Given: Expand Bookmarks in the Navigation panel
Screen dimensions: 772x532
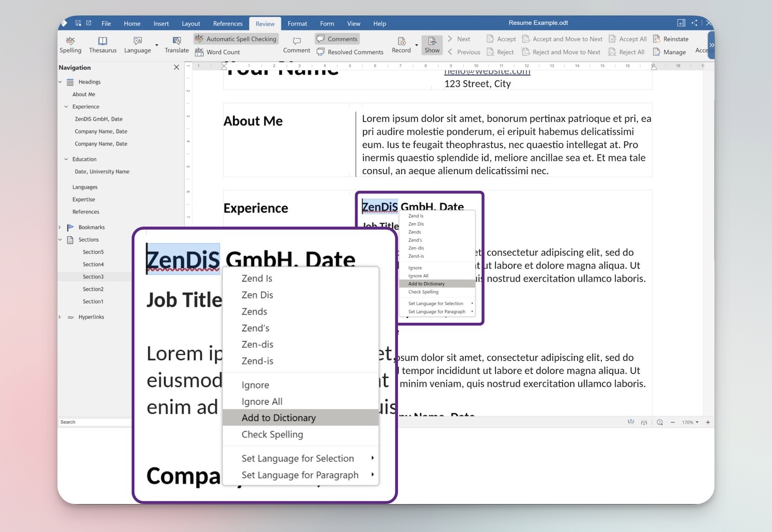Looking at the screenshot, I should coord(59,227).
